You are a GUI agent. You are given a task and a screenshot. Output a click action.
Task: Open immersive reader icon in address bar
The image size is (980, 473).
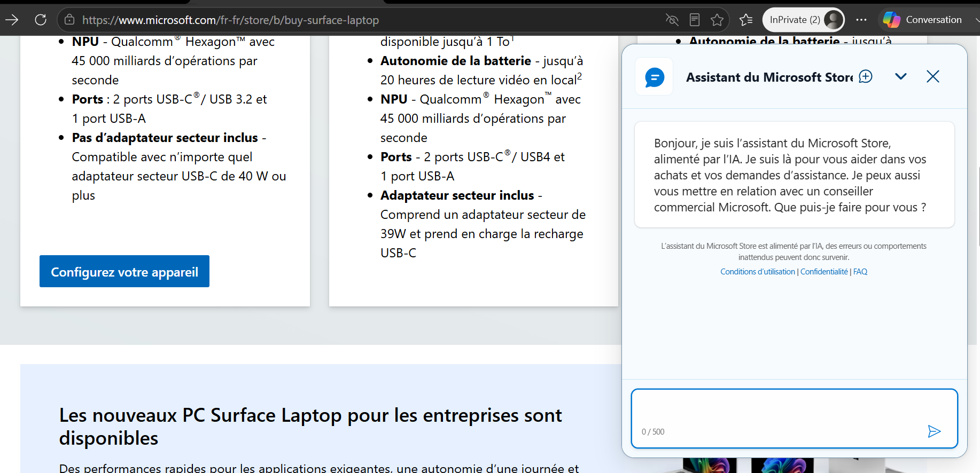695,20
